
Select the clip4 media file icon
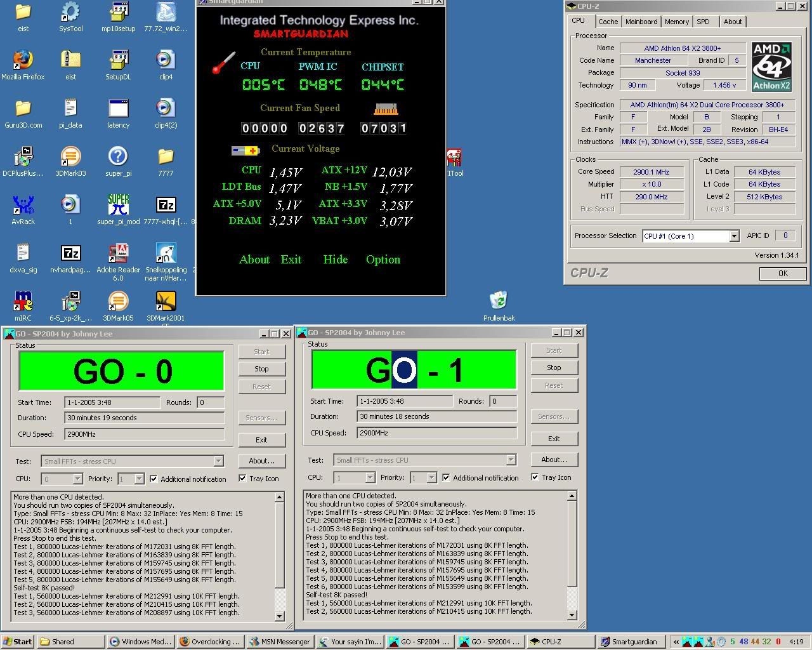[x=166, y=65]
